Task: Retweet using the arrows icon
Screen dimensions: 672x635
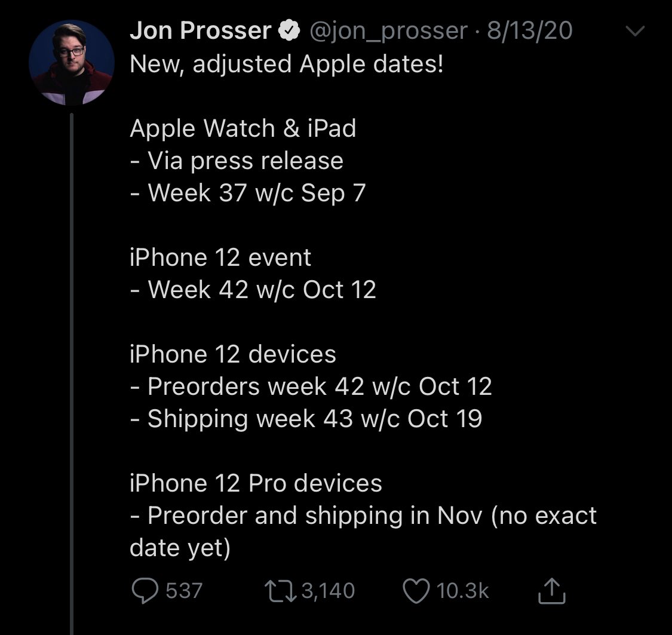Action: point(280,590)
